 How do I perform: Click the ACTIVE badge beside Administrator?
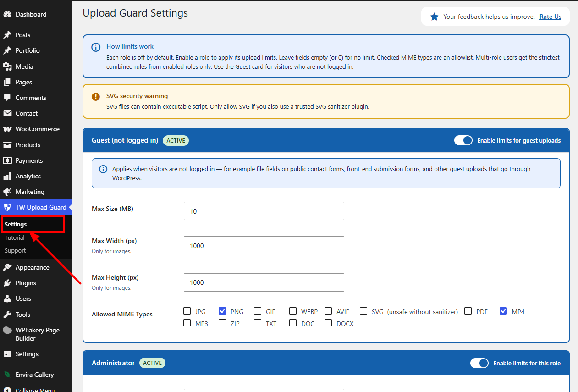click(152, 363)
